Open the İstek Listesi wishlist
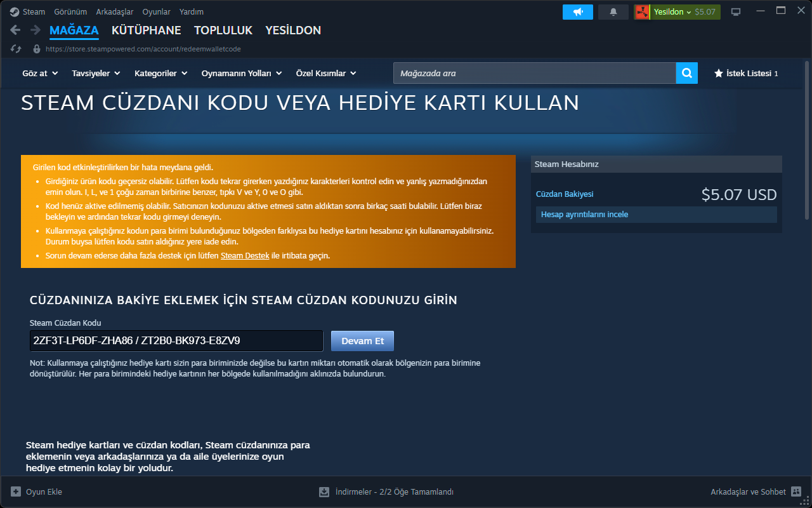Viewport: 812px width, 508px height. coord(746,73)
